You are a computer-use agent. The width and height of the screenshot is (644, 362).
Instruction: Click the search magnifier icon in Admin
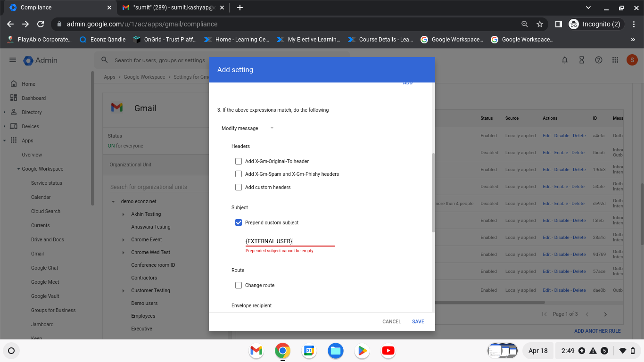(x=105, y=60)
